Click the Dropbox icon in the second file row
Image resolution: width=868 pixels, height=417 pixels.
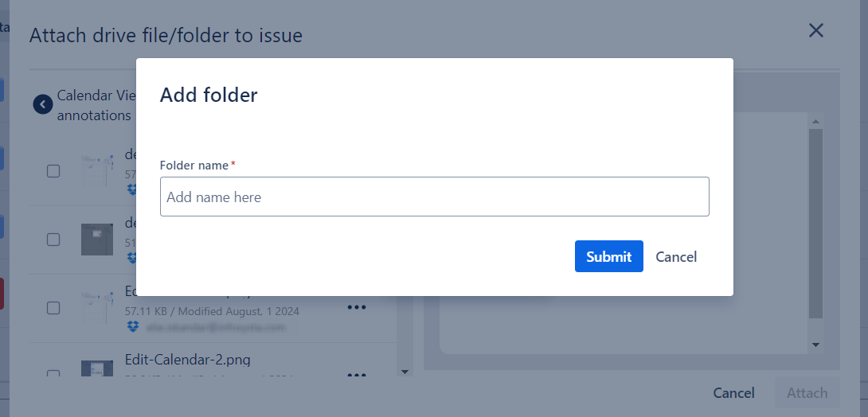coord(132,258)
